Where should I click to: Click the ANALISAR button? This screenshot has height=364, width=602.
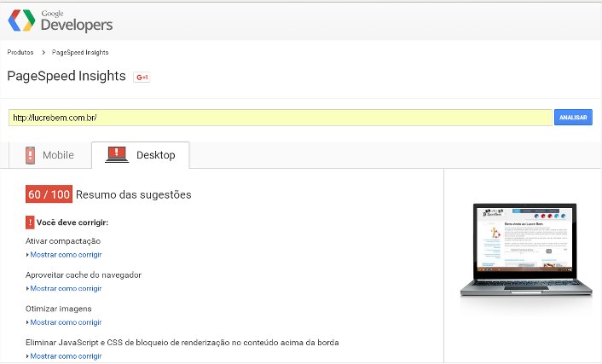click(573, 118)
